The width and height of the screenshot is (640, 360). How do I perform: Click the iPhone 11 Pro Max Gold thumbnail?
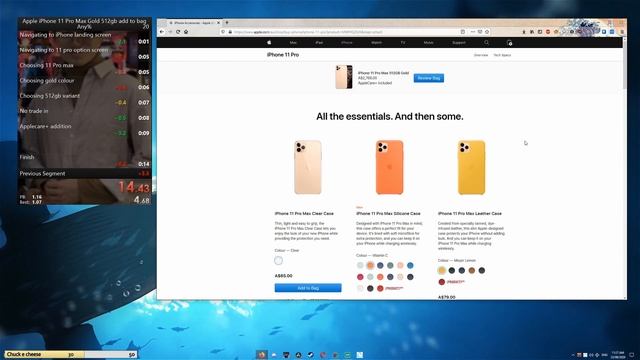point(344,77)
